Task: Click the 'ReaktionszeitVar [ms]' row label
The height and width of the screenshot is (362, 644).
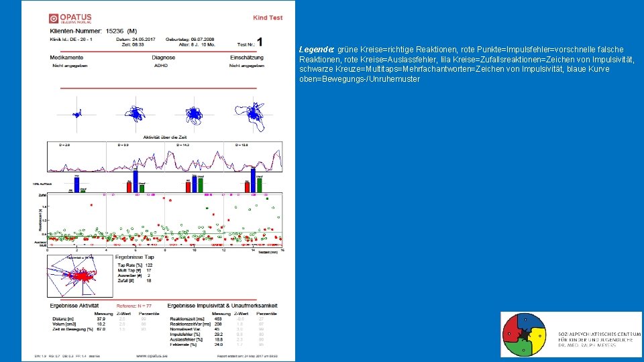Action: point(190,324)
